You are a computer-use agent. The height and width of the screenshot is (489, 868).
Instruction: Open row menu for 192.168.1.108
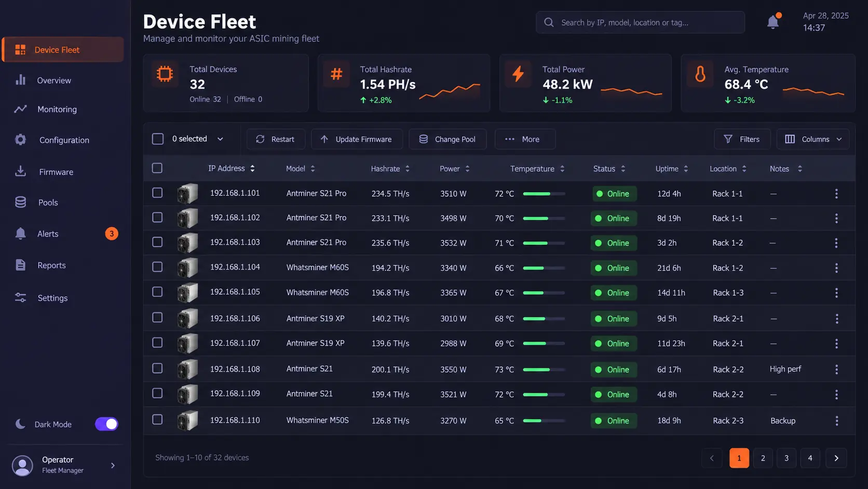(836, 369)
